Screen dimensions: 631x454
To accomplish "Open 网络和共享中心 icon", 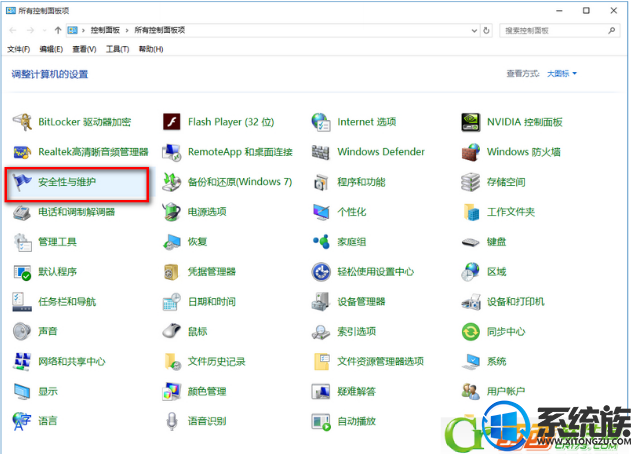I will tap(23, 362).
